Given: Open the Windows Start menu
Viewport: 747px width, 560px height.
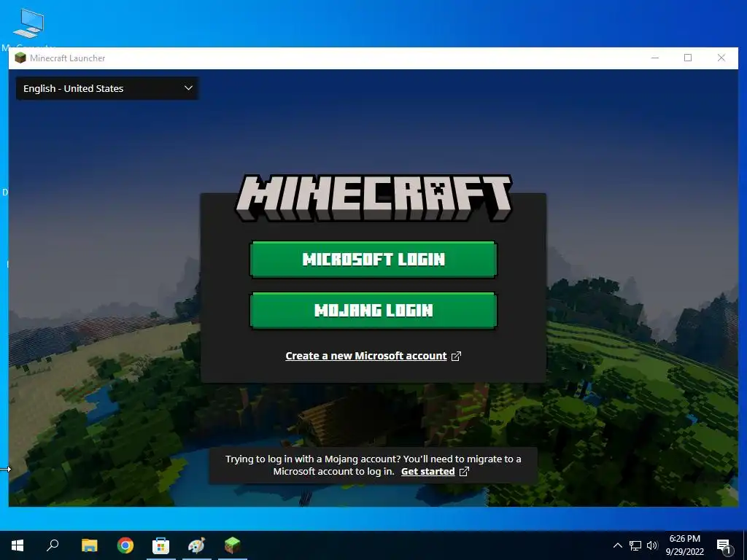Looking at the screenshot, I should pyautogui.click(x=18, y=545).
